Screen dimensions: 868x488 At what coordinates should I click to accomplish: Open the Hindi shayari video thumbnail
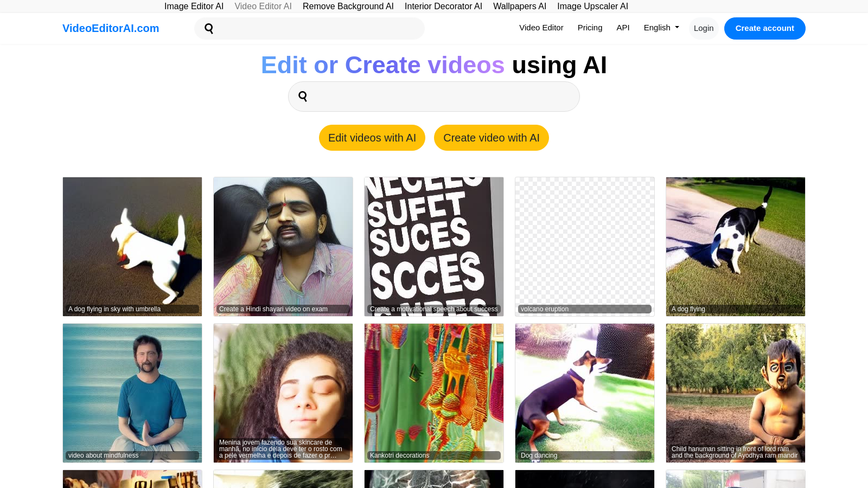tap(283, 247)
